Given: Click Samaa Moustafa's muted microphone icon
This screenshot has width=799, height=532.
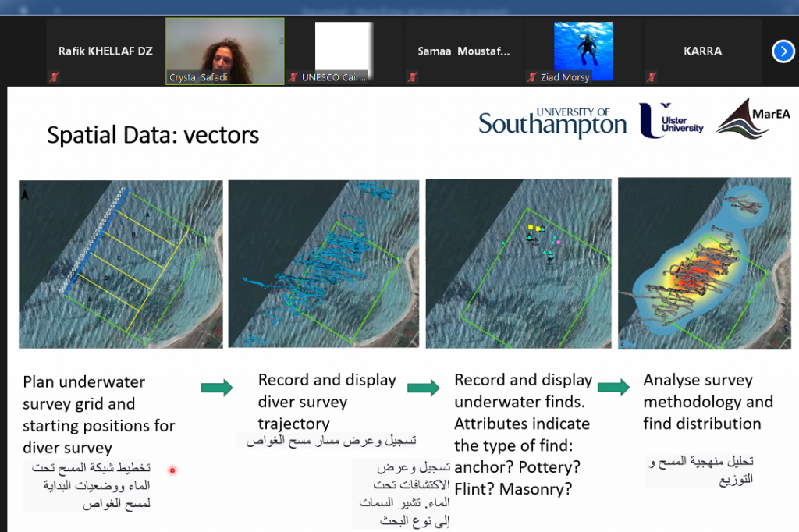Looking at the screenshot, I should coord(413,77).
